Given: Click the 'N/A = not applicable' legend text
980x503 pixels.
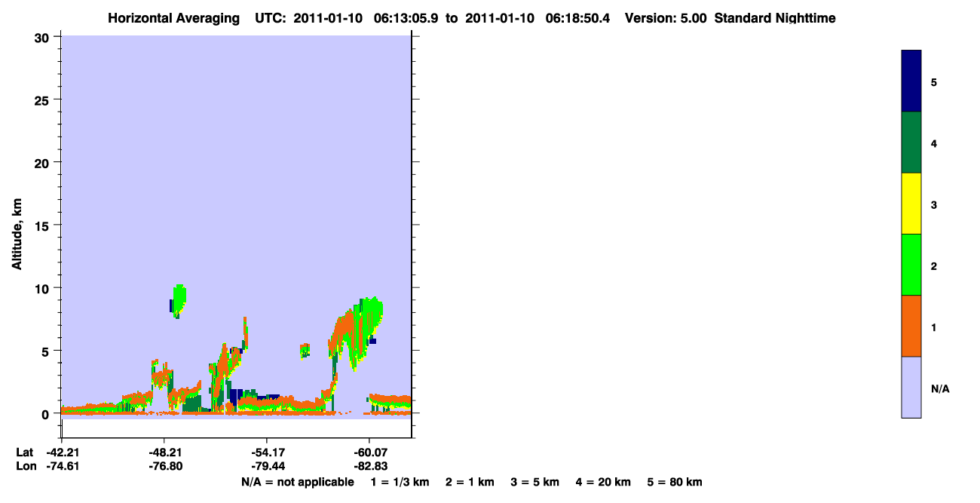Looking at the screenshot, I should 297,482.
